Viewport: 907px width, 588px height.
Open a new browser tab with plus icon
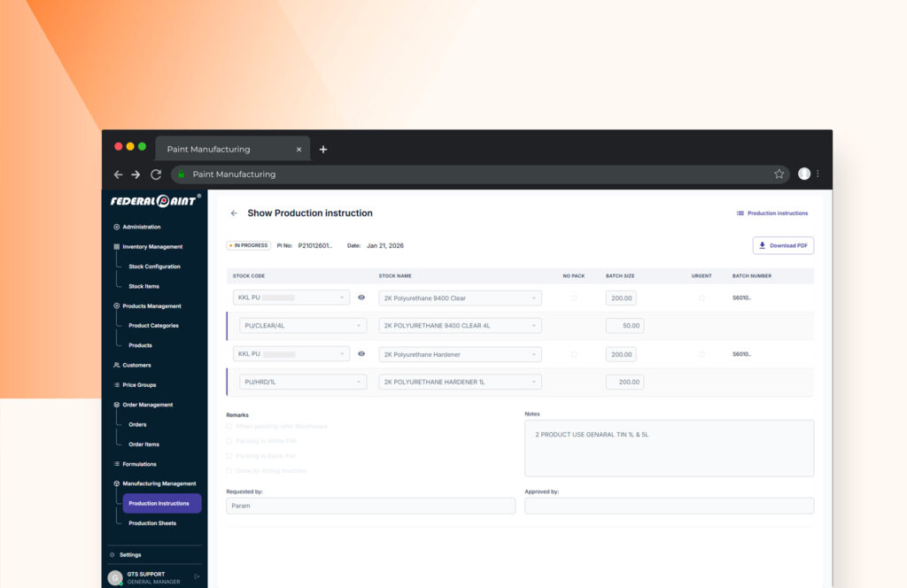point(323,150)
